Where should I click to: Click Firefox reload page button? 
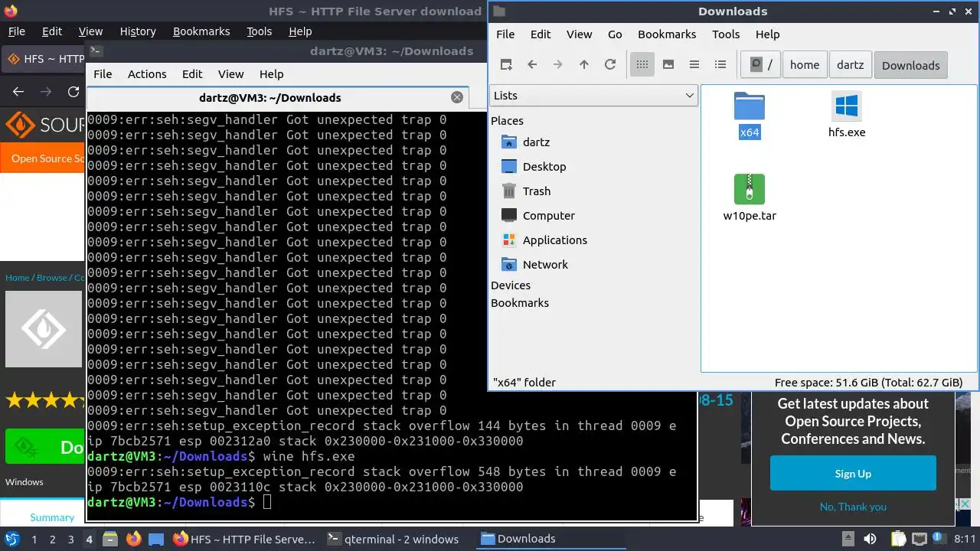pos(73,92)
